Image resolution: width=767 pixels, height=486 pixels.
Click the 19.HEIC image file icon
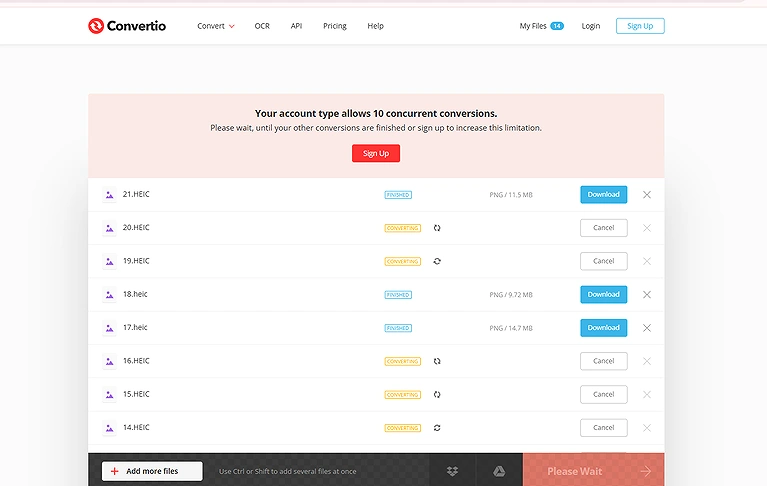[110, 261]
